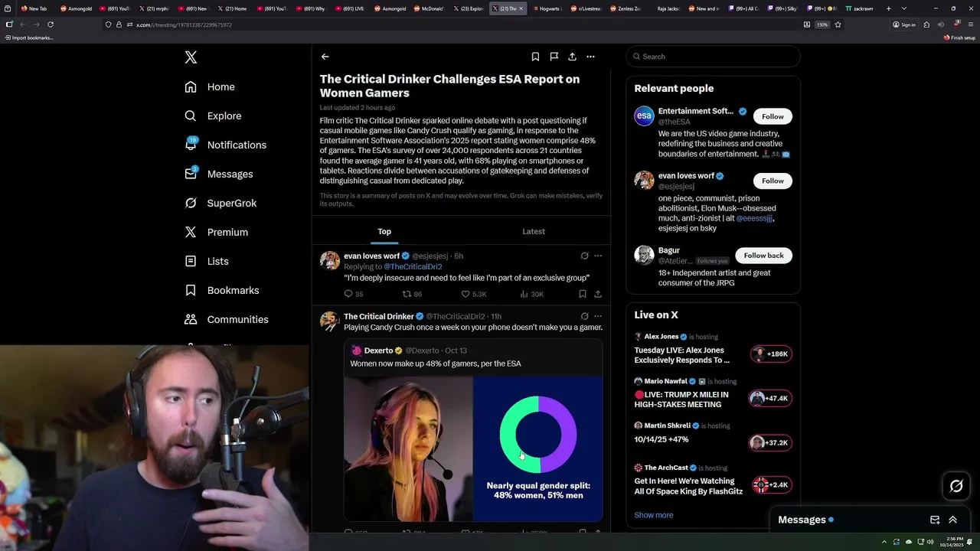Bookmark this page with the star icon

coord(838,24)
